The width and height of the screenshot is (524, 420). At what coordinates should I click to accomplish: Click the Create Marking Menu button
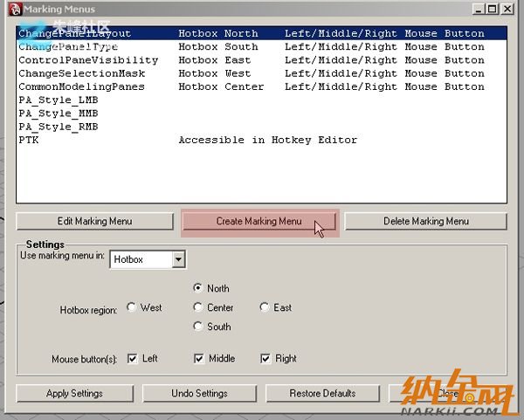[259, 221]
